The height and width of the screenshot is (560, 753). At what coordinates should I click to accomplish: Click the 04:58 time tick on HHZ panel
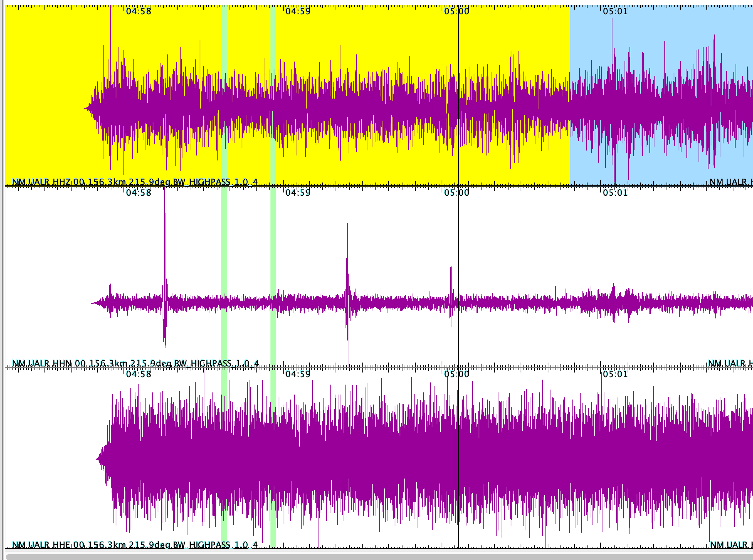coord(138,11)
